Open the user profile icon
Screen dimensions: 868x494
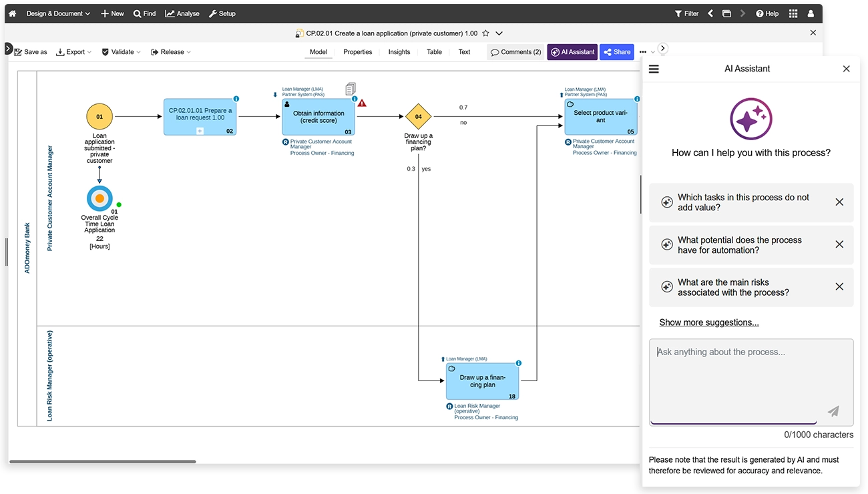811,13
